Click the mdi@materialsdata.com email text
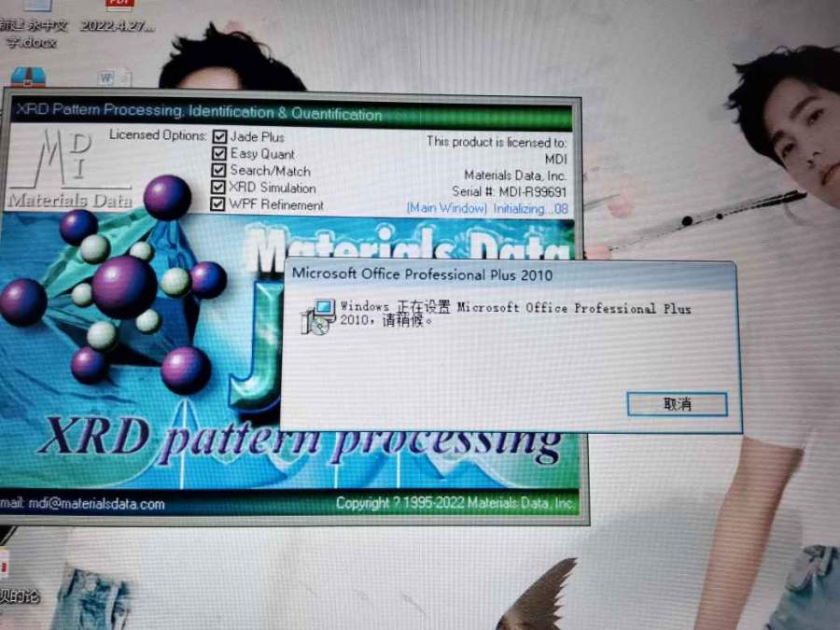This screenshot has height=630, width=840. (96, 504)
